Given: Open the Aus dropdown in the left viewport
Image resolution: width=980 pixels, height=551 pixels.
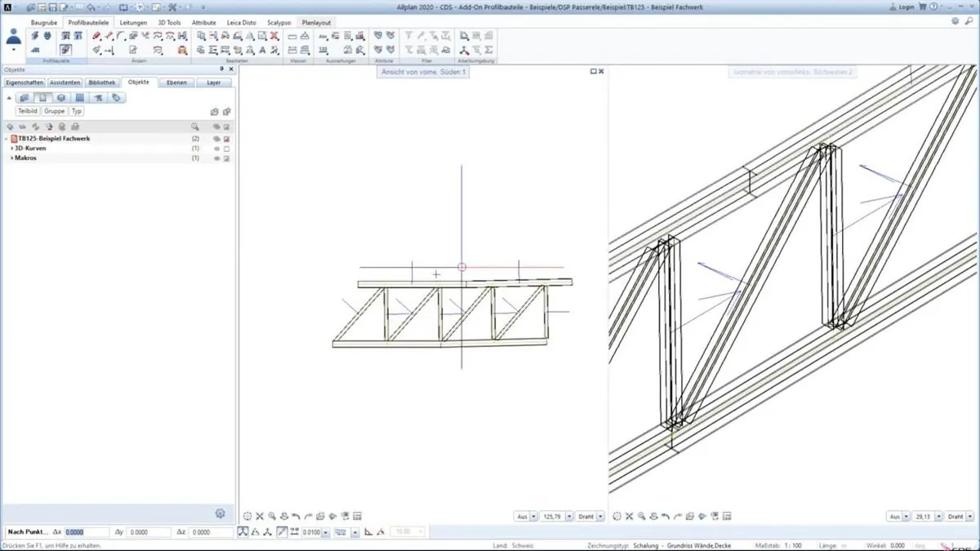Looking at the screenshot, I should pos(533,517).
